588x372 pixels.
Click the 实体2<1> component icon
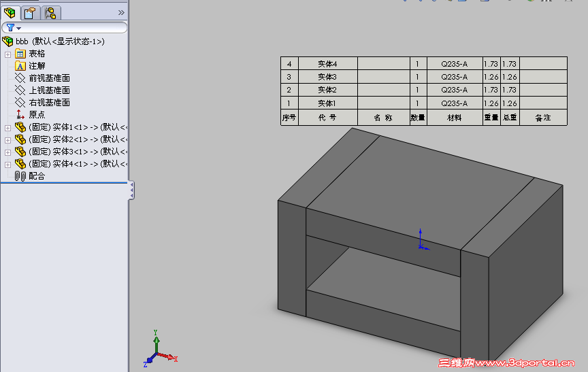click(x=20, y=139)
